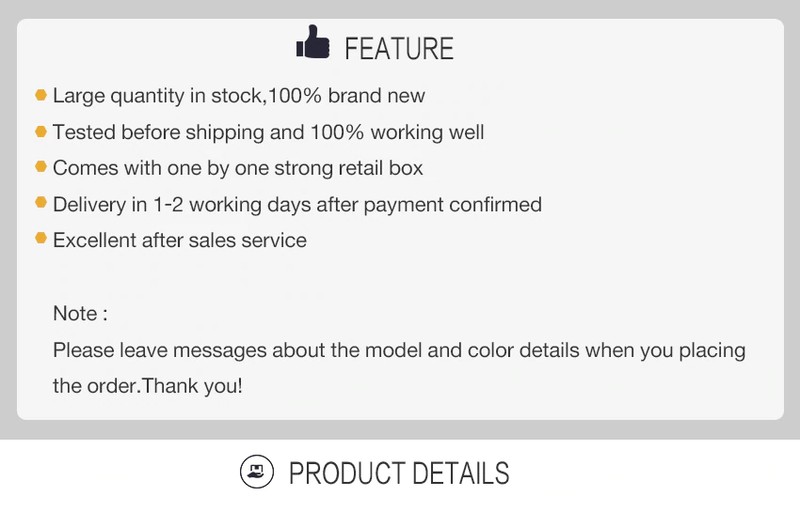Select the "100% working well" text
Viewport: 800px width, 512px height.
pyautogui.click(x=398, y=132)
